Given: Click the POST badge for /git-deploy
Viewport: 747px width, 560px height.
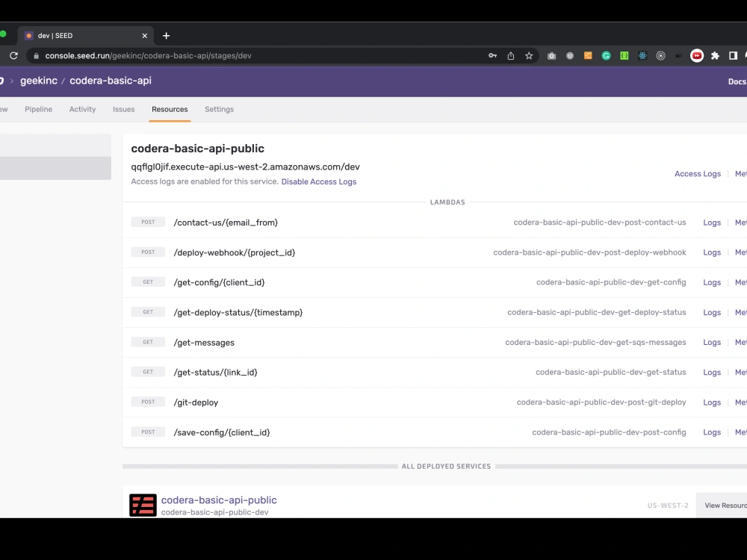Looking at the screenshot, I should point(148,402).
